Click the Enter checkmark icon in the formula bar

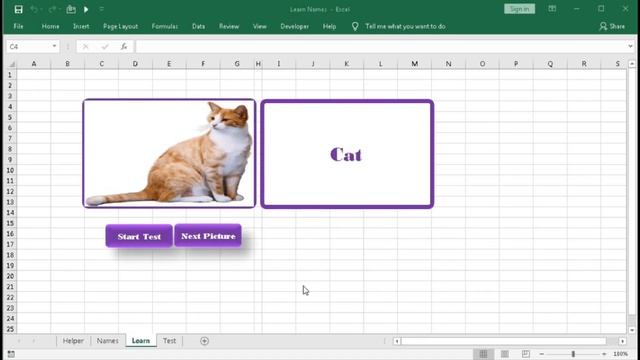[x=105, y=47]
